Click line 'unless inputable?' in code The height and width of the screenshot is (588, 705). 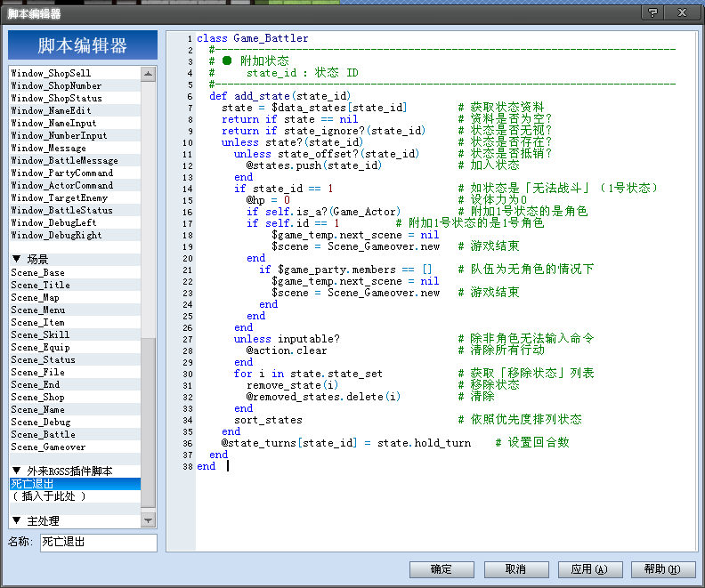coord(287,339)
